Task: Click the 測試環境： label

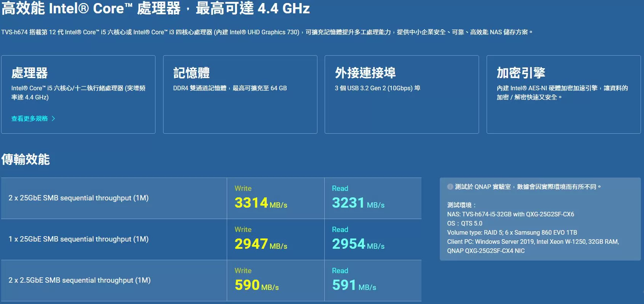Action: point(462,205)
